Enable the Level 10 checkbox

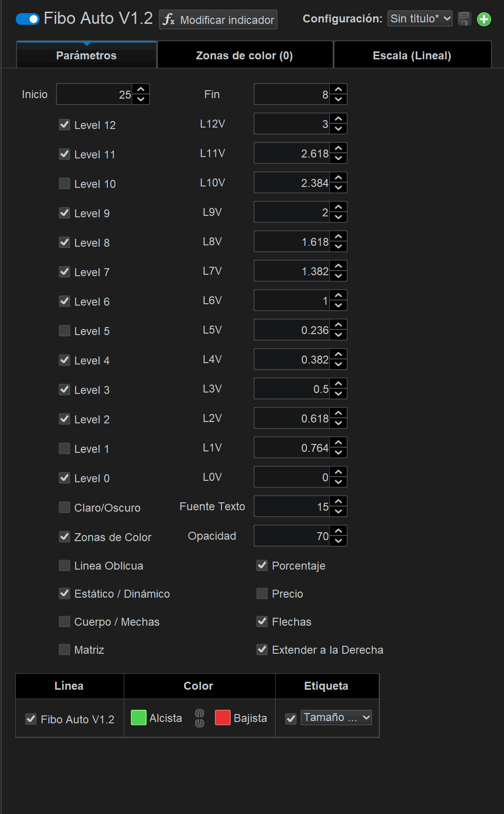[x=64, y=184]
